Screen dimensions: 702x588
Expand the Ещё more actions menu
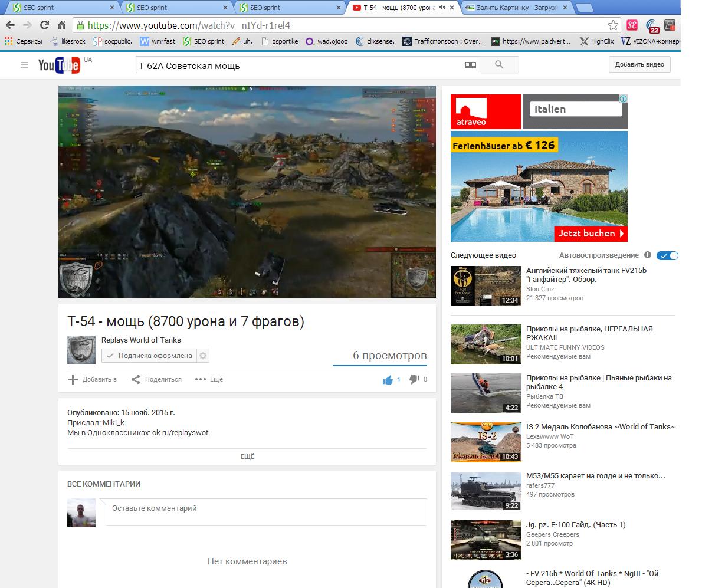(209, 379)
